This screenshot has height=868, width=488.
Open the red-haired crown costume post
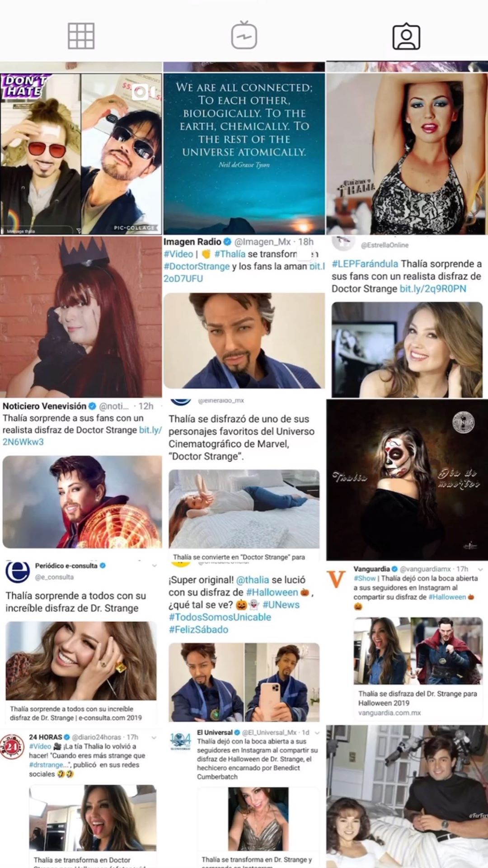(x=81, y=316)
